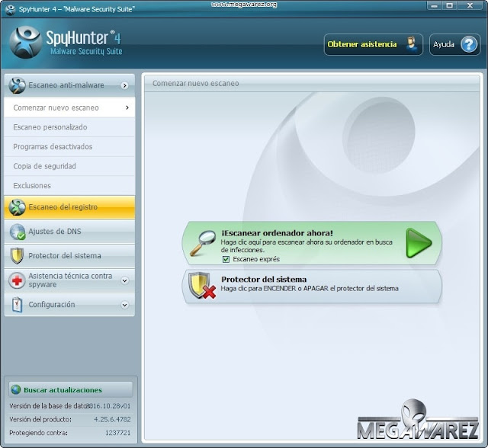Click ¡Escanear ordenador ahora! heading

[x=277, y=233]
